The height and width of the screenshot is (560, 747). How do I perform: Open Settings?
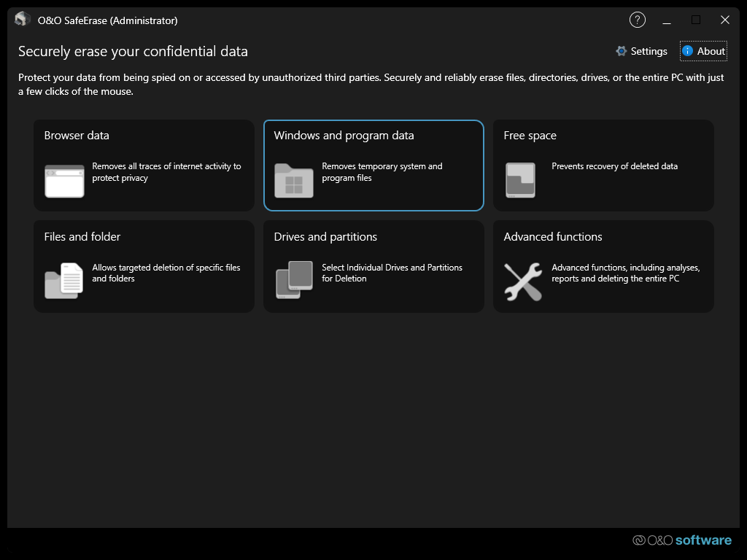pyautogui.click(x=642, y=51)
